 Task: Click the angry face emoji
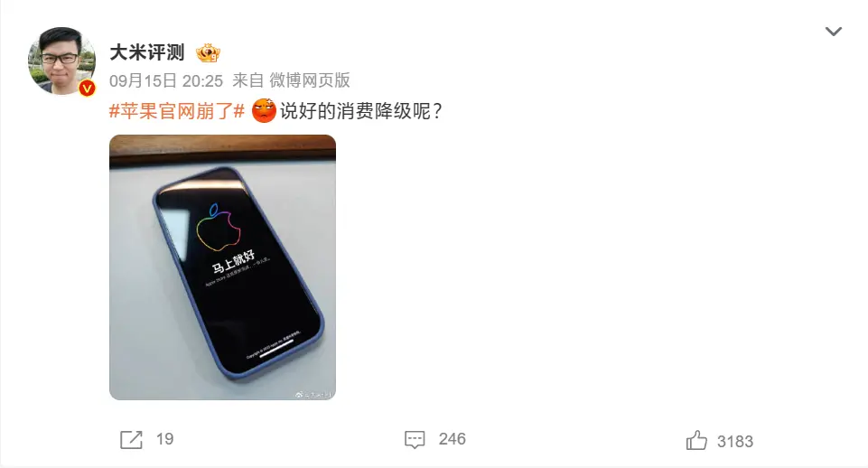(x=264, y=111)
